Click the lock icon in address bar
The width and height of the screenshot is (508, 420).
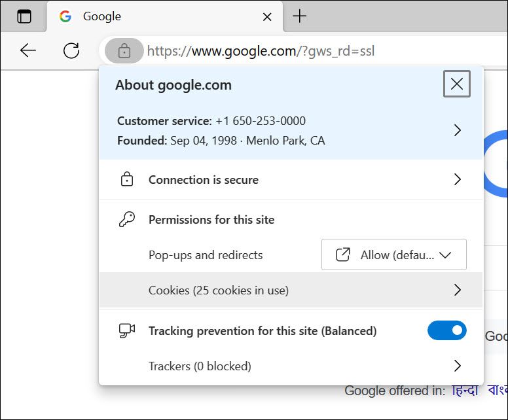pos(124,50)
